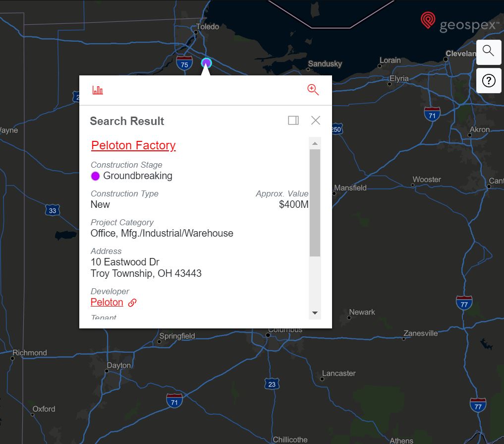Screen dimensions: 504x444
Task: Click the popup scrollbar down arrow
Action: (315, 313)
